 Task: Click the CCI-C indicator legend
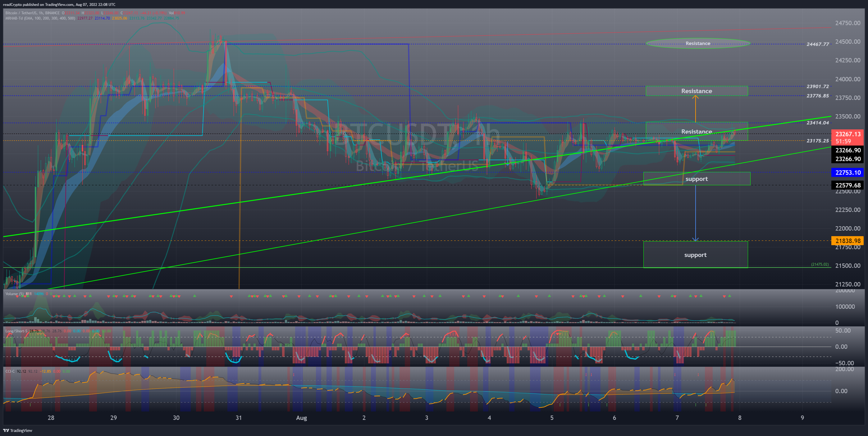point(10,371)
